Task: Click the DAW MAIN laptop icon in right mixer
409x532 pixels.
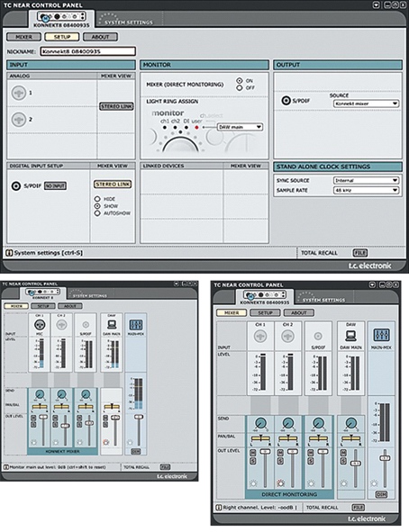Action: [350, 336]
